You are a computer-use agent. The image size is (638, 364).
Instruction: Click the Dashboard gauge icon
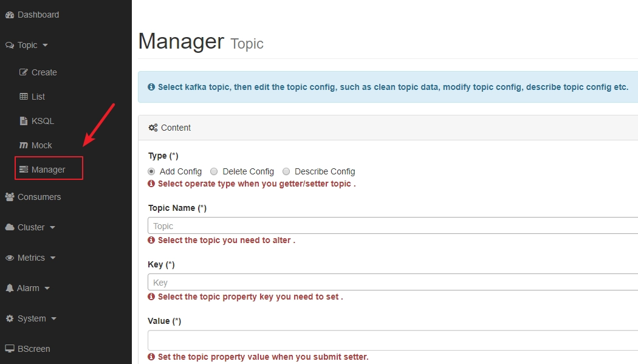[x=10, y=15]
